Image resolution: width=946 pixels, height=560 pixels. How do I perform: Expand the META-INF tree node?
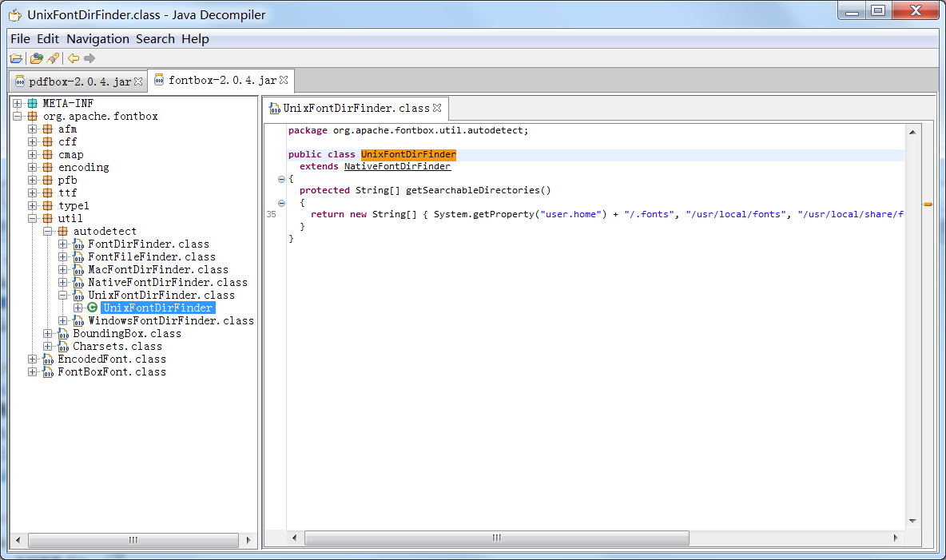[x=17, y=104]
